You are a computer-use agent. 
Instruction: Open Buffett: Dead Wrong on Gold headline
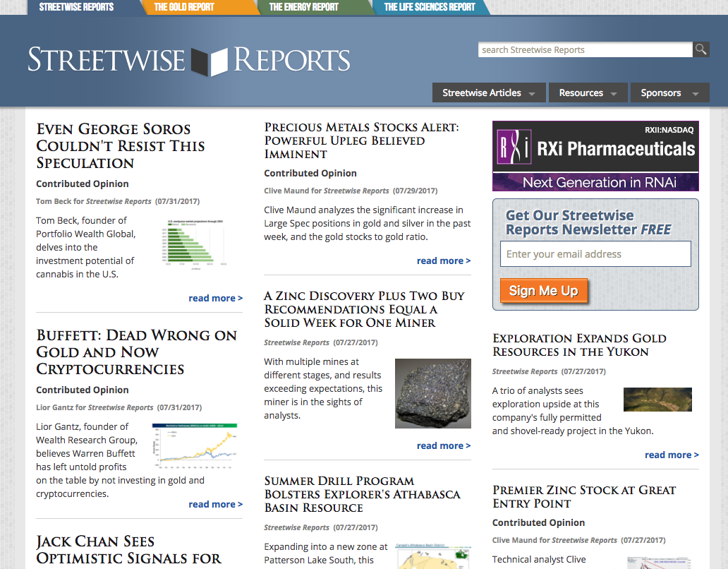coord(137,352)
